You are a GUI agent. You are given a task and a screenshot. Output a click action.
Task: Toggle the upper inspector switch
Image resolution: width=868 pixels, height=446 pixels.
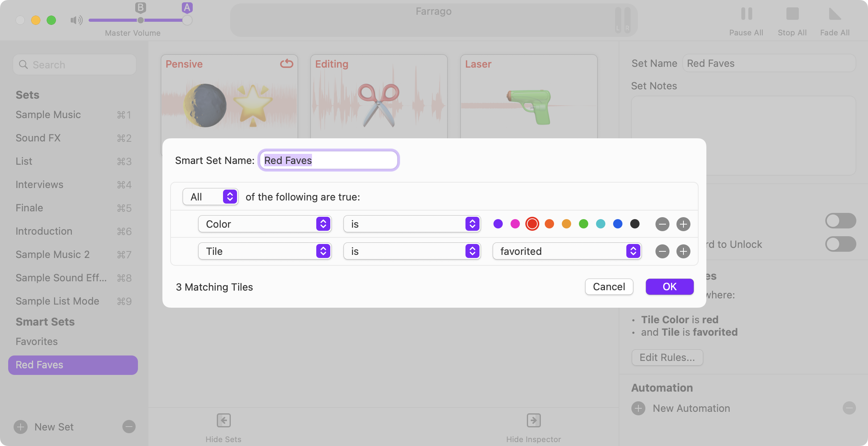point(840,221)
